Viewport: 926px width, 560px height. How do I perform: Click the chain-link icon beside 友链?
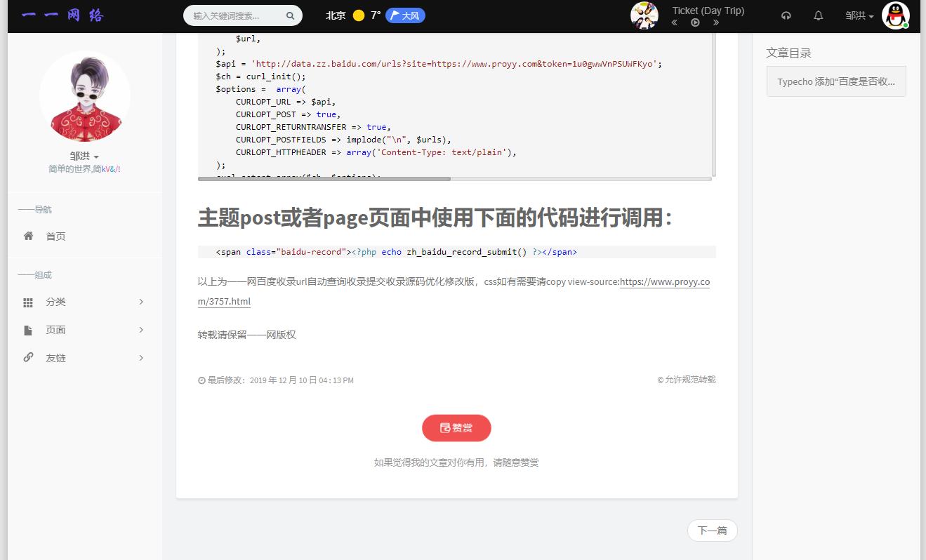tap(28, 357)
